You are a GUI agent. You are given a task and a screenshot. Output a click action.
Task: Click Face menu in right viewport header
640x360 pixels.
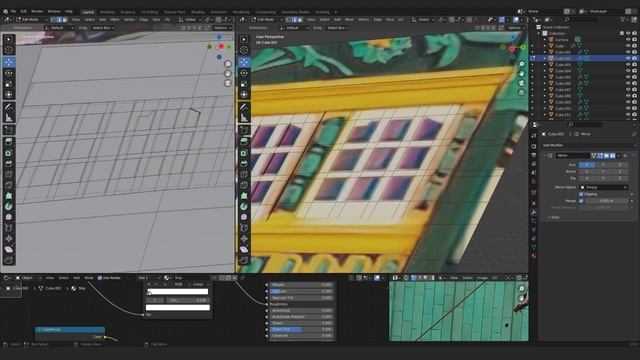[x=390, y=20]
